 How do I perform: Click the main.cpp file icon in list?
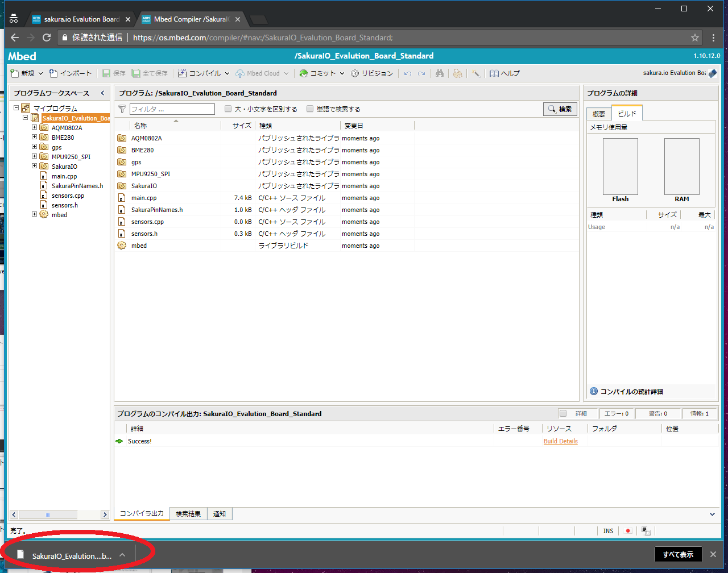click(x=121, y=198)
